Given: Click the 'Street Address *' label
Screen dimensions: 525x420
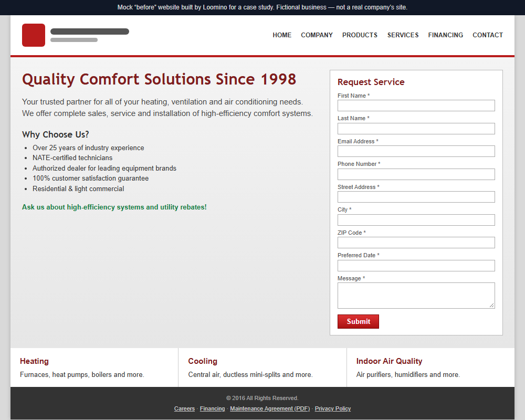Looking at the screenshot, I should tap(359, 187).
